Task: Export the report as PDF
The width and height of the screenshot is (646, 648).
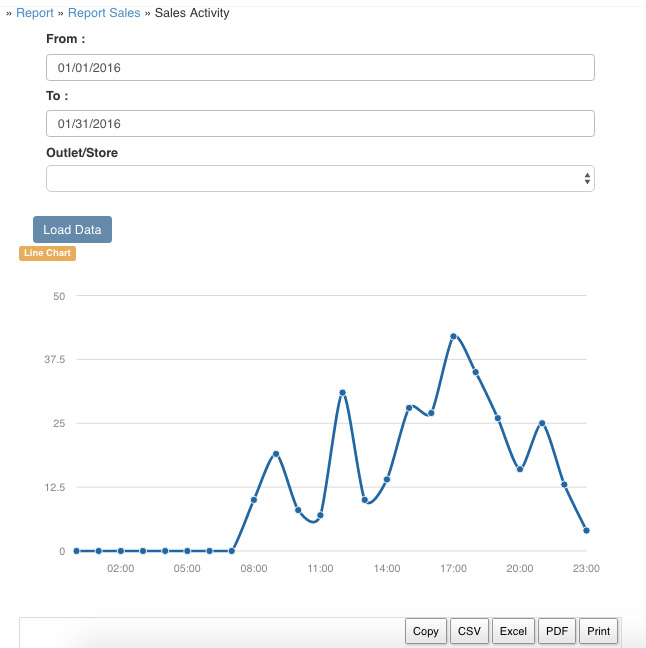Action: click(x=557, y=631)
